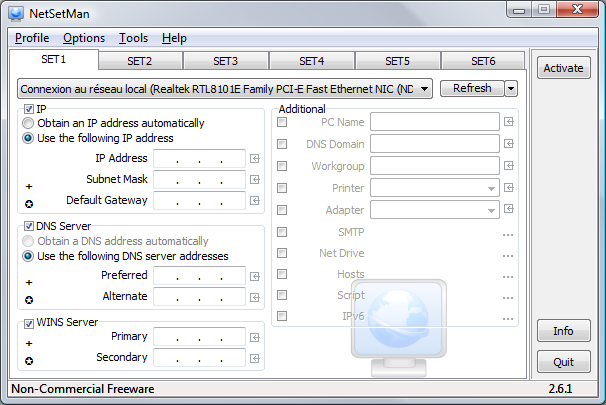The height and width of the screenshot is (405, 606).
Task: Select Obtain an IP address automatically
Action: click(28, 123)
